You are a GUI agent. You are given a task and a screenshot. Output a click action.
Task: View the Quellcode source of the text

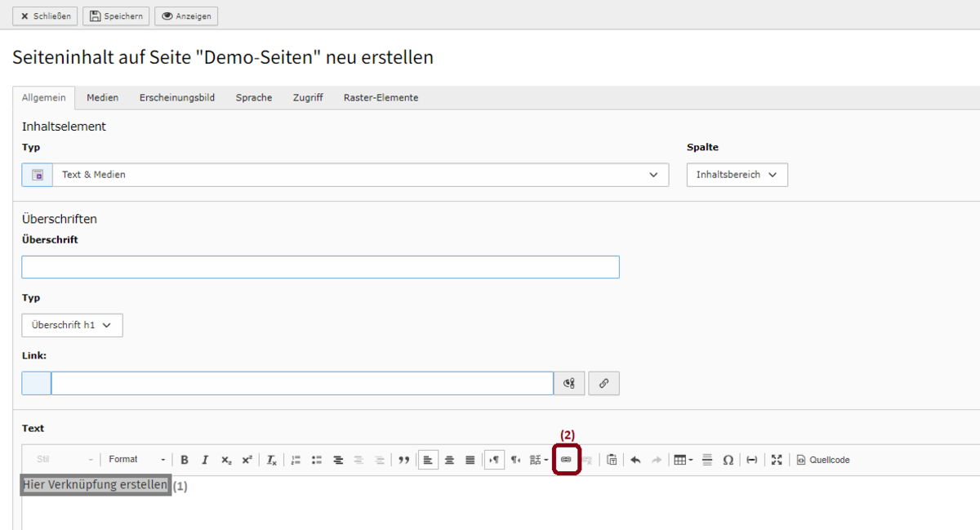(823, 460)
